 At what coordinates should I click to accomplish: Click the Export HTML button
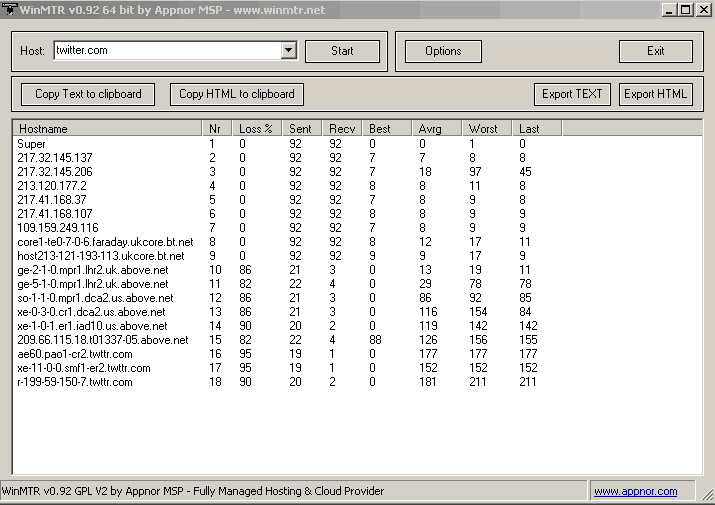pyautogui.click(x=655, y=94)
